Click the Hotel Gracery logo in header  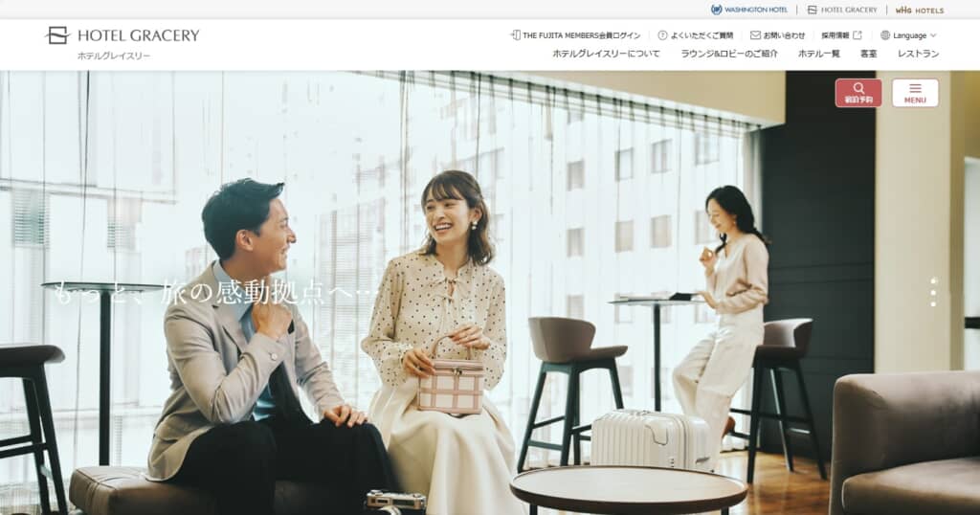(x=122, y=36)
